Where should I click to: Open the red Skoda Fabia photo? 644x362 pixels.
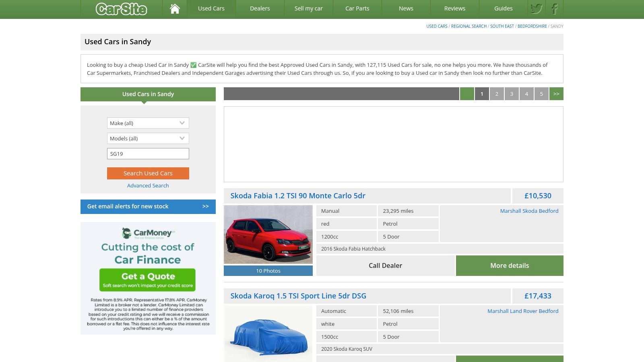pyautogui.click(x=268, y=234)
